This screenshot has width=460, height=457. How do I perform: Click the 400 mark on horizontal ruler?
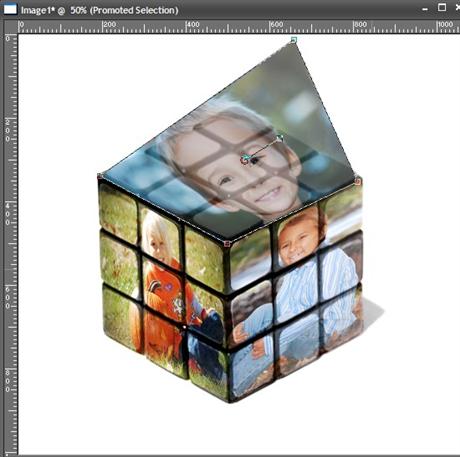[193, 24]
